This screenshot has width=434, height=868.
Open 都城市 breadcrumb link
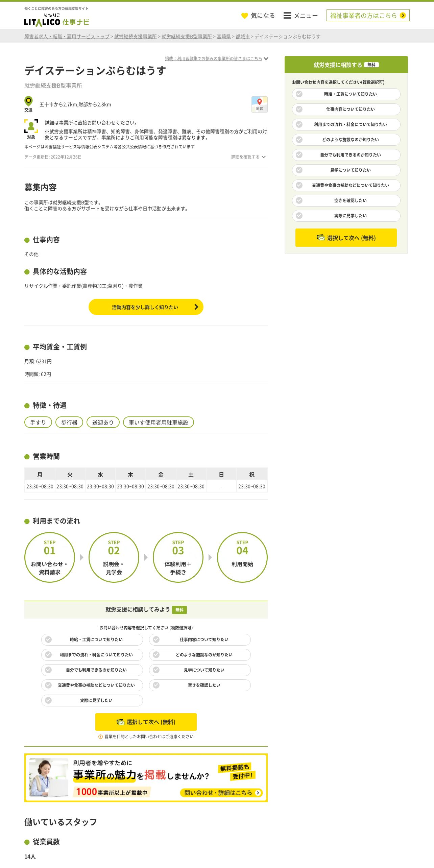[242, 37]
